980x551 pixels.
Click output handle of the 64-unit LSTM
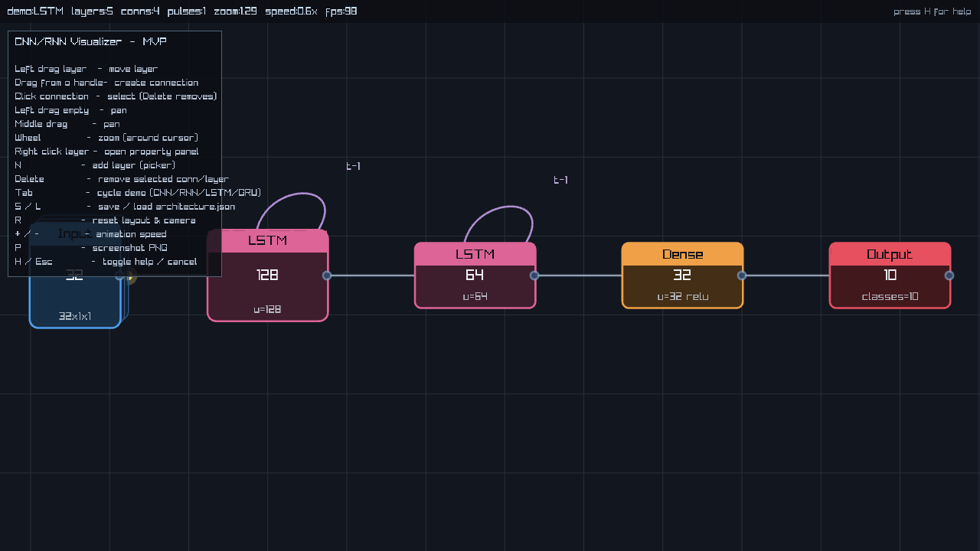pos(534,275)
